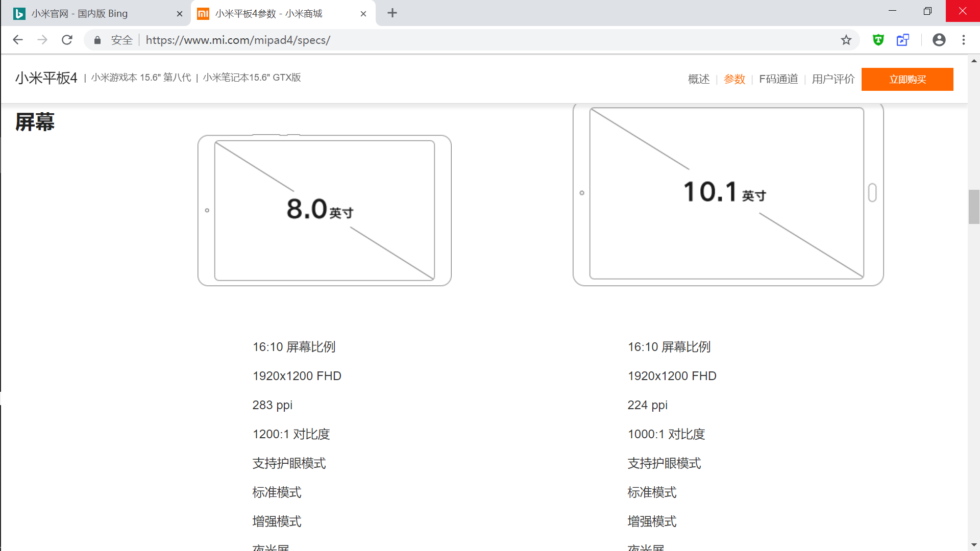Screen dimensions: 980x551
Task: Click the back navigation arrow
Action: pos(18,40)
